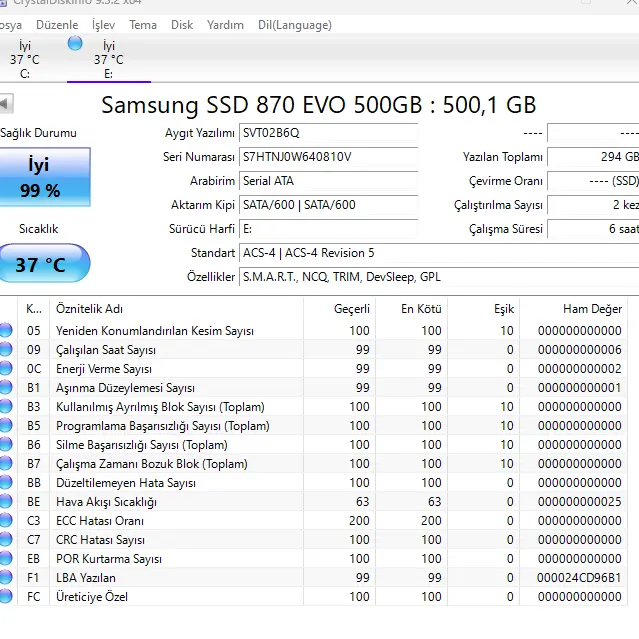Click status orb of attribute EB row
This screenshot has width=639, height=639.
point(6,558)
